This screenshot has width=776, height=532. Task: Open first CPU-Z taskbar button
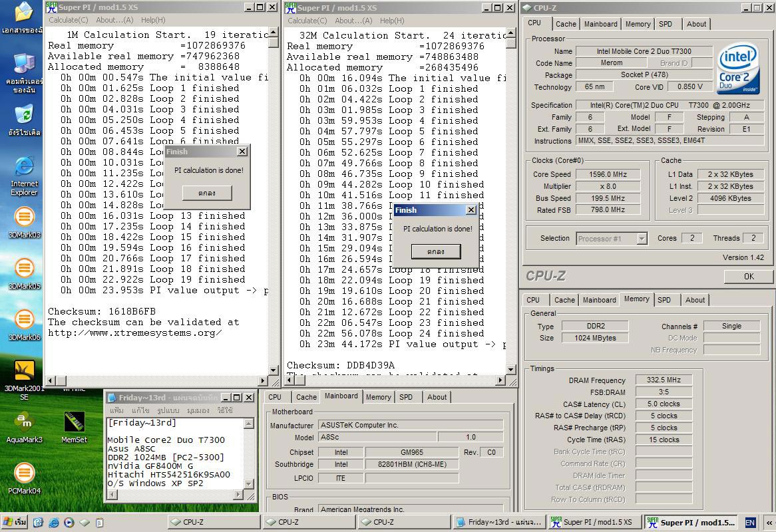tap(213, 522)
